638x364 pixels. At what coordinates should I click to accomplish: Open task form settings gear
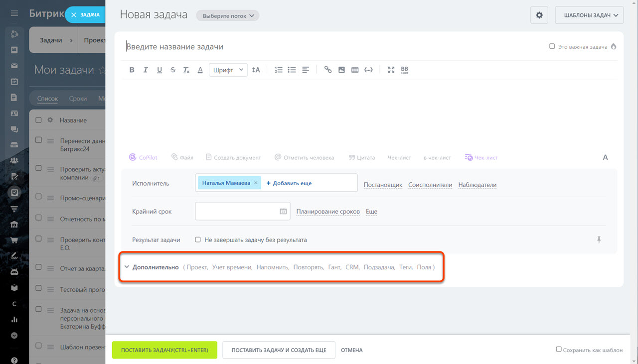[539, 15]
